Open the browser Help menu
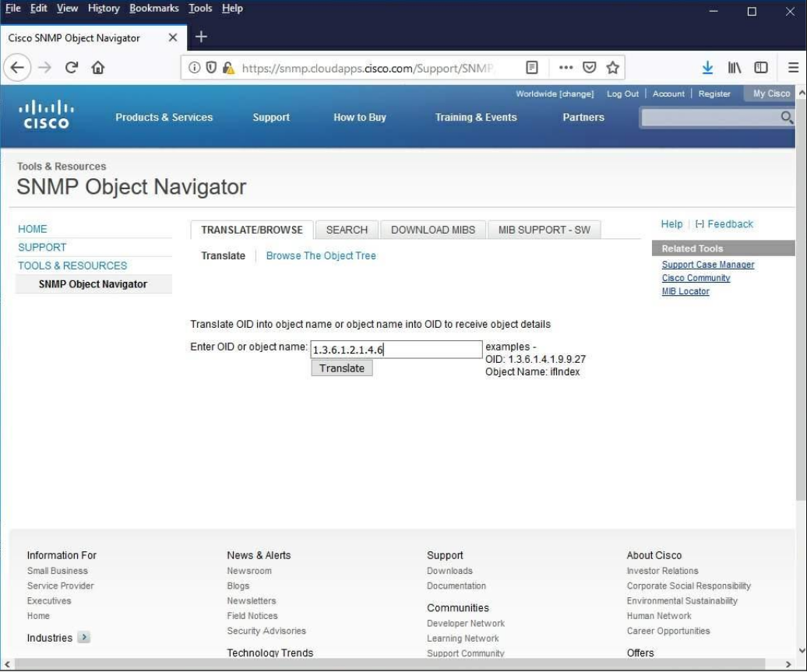 click(232, 9)
